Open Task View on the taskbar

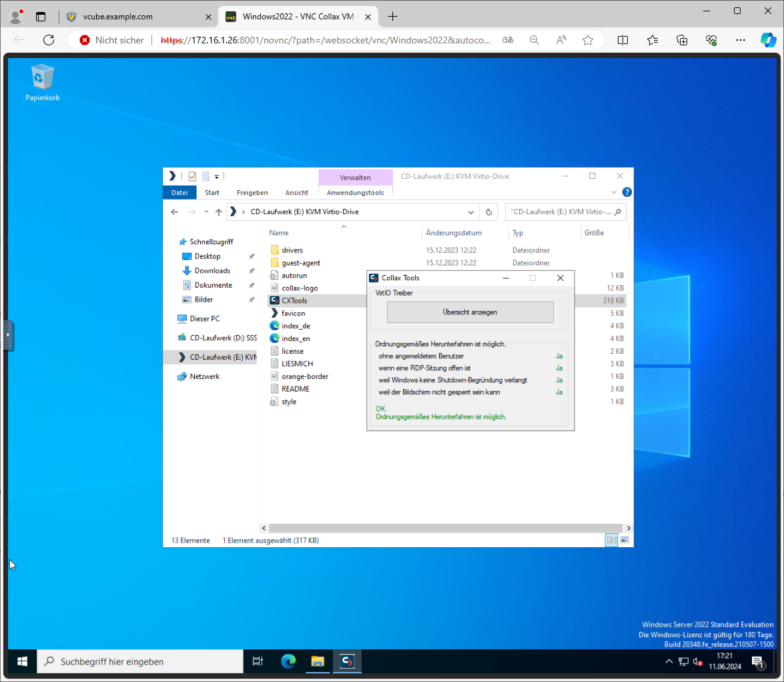(x=258, y=661)
